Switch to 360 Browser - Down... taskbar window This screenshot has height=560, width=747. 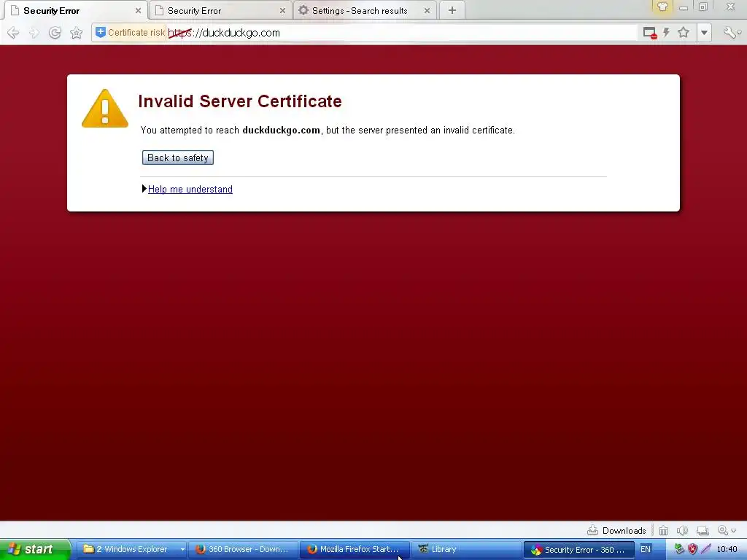click(x=243, y=549)
